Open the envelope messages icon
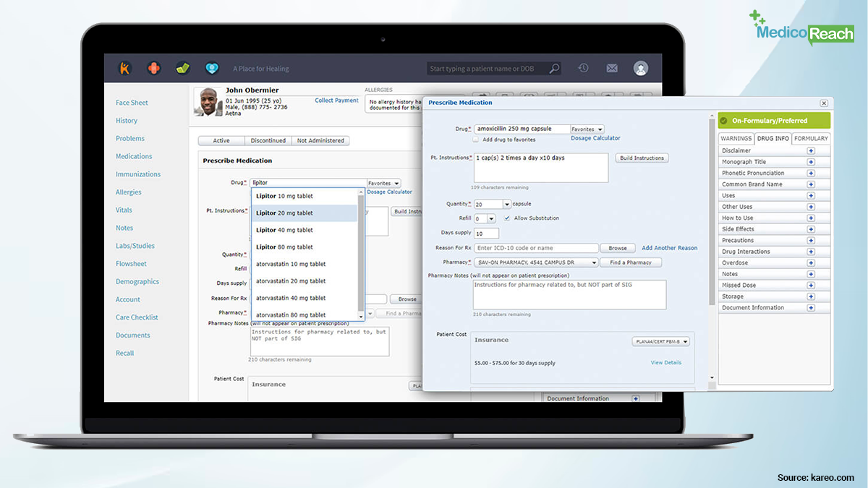Image resolution: width=868 pixels, height=488 pixels. (612, 69)
